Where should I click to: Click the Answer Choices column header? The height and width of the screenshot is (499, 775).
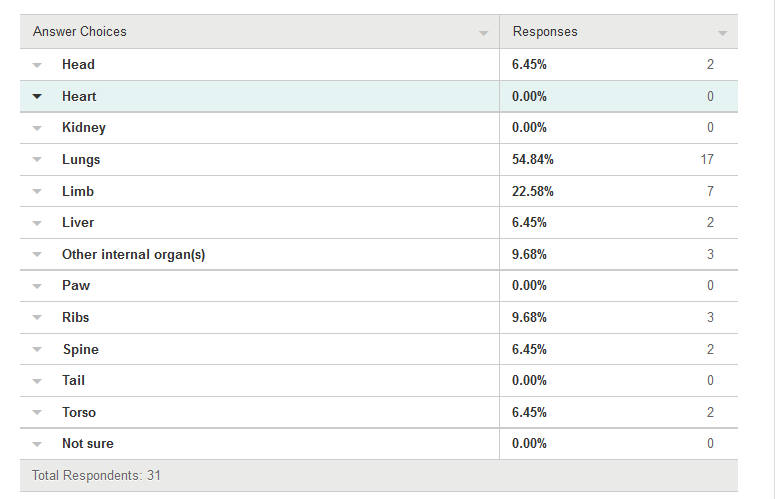80,32
